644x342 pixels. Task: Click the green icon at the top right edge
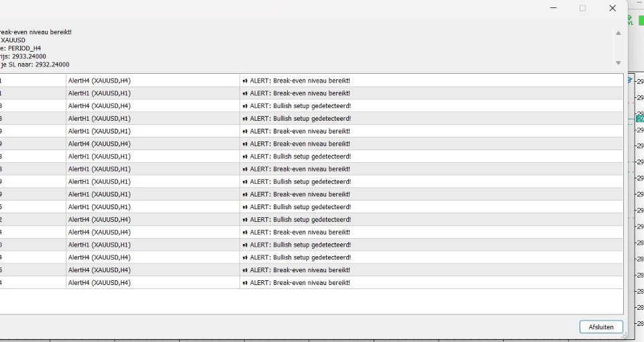click(641, 20)
